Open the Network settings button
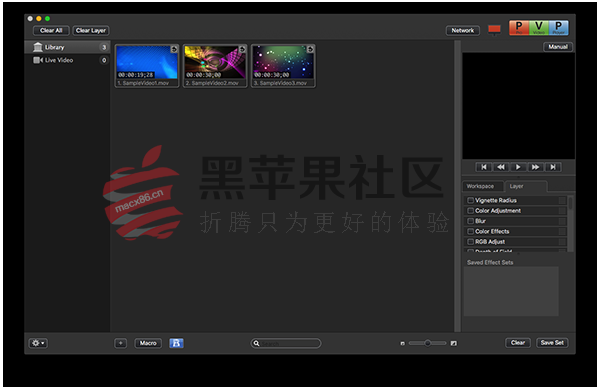The height and width of the screenshot is (389, 600). point(463,31)
